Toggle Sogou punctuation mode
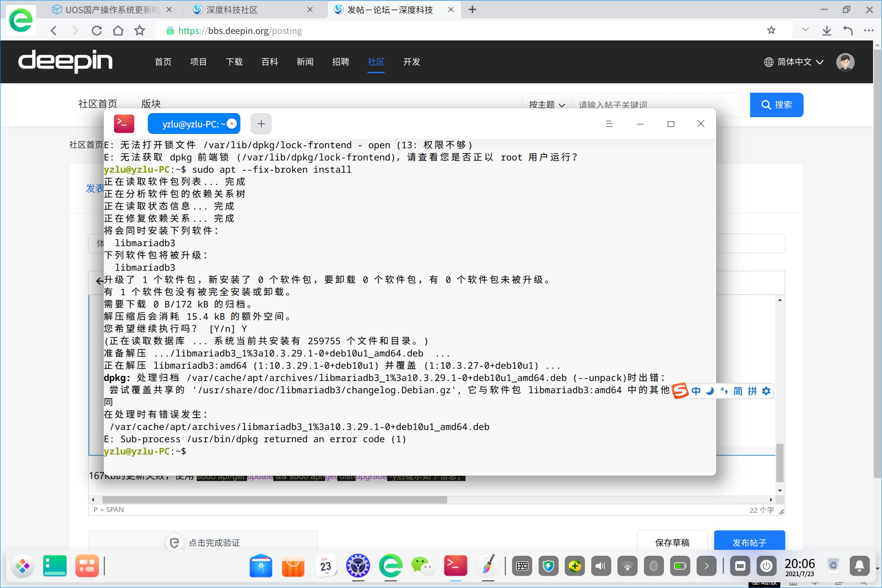 click(x=724, y=391)
